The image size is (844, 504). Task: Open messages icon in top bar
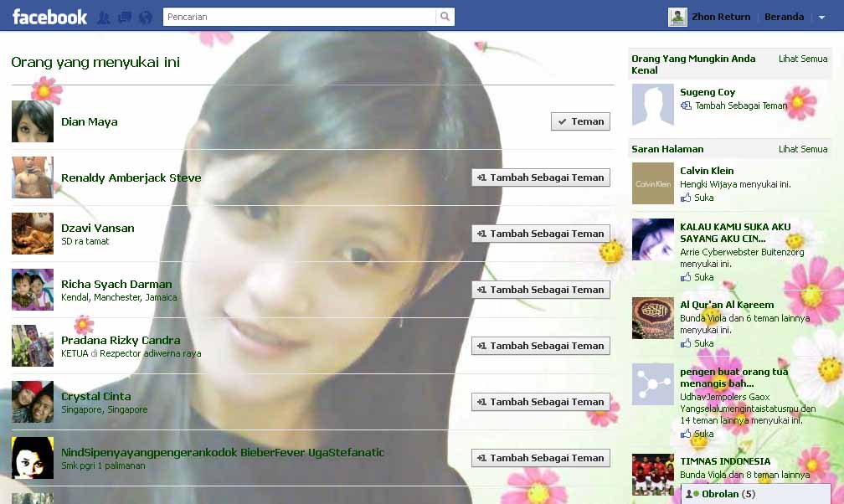point(124,18)
